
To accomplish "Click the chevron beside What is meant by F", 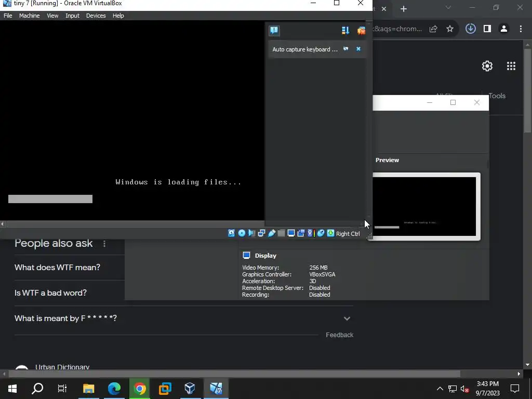I will [347, 318].
